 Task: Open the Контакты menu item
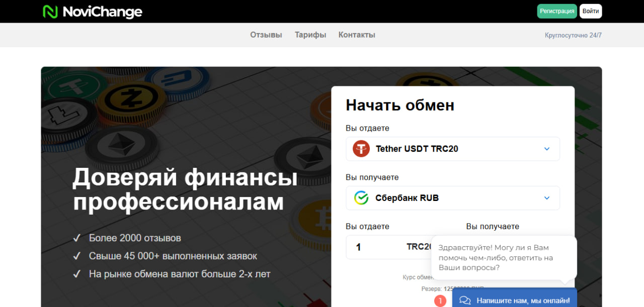coord(357,35)
